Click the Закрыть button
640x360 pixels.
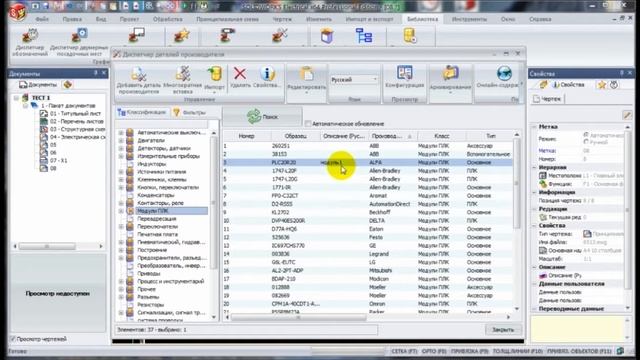point(502,329)
